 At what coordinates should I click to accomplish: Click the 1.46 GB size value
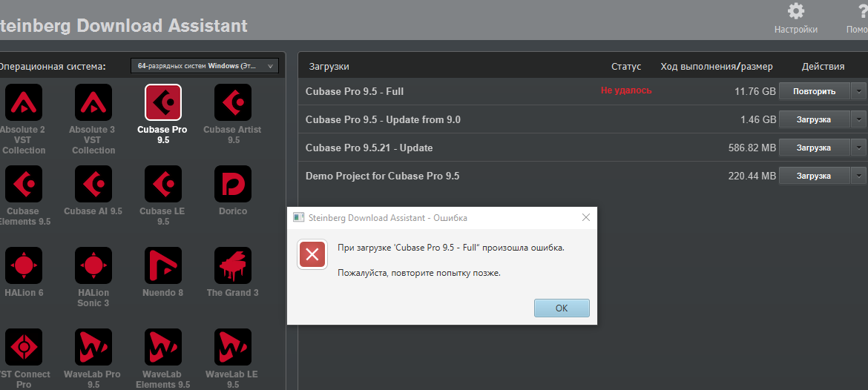[758, 119]
